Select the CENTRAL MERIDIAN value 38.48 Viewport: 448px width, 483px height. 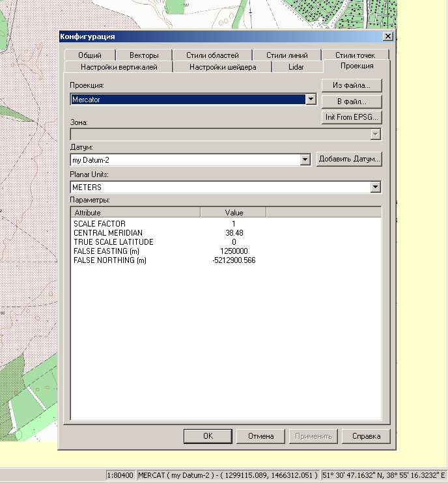(x=233, y=233)
